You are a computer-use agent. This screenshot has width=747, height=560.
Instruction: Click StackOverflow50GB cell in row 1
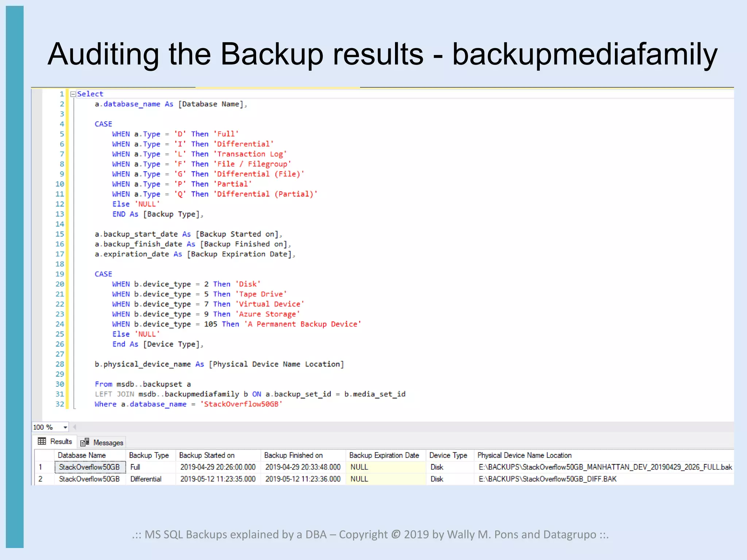click(x=90, y=467)
